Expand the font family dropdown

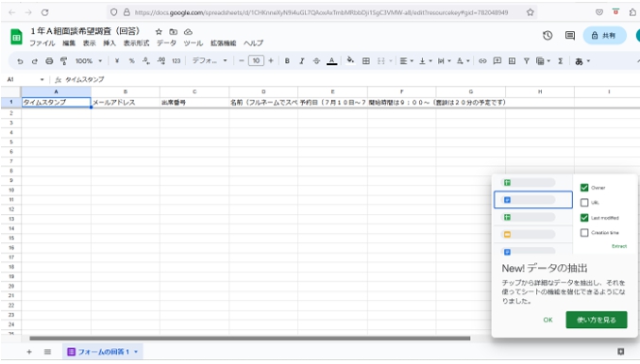(210, 60)
